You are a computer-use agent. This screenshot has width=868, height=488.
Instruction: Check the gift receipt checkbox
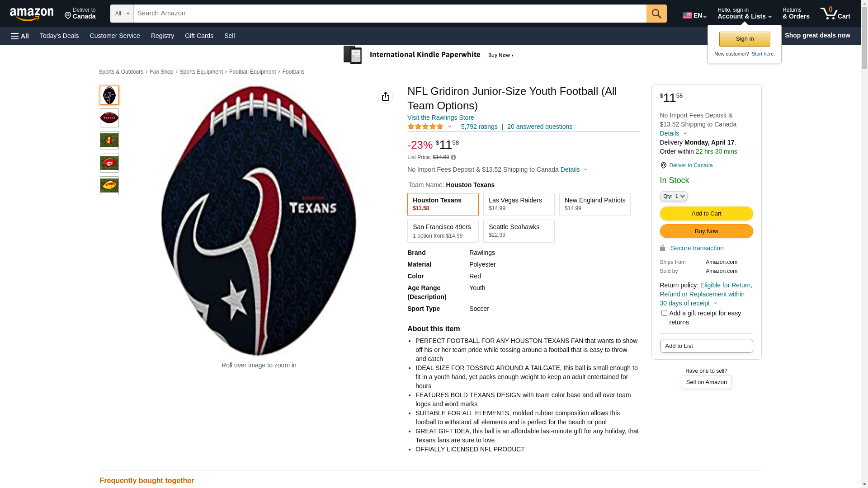664,313
